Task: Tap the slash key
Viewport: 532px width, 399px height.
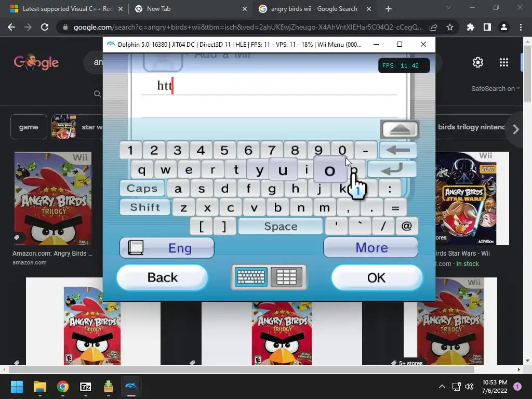Action: 383,227
